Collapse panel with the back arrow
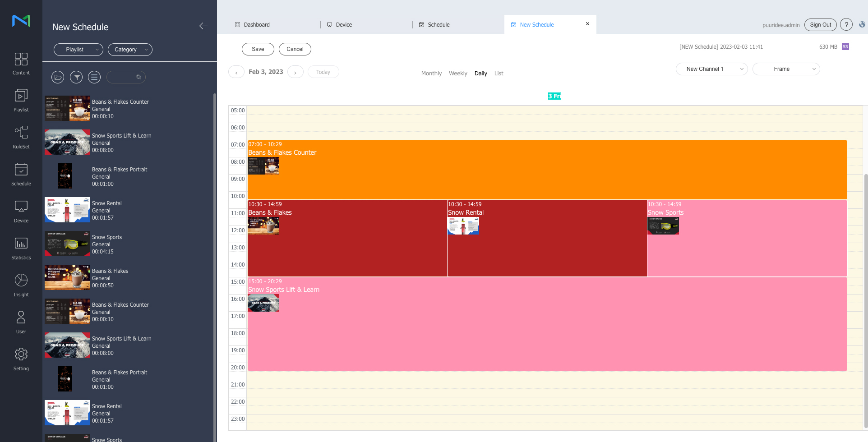The height and width of the screenshot is (442, 868). point(203,26)
